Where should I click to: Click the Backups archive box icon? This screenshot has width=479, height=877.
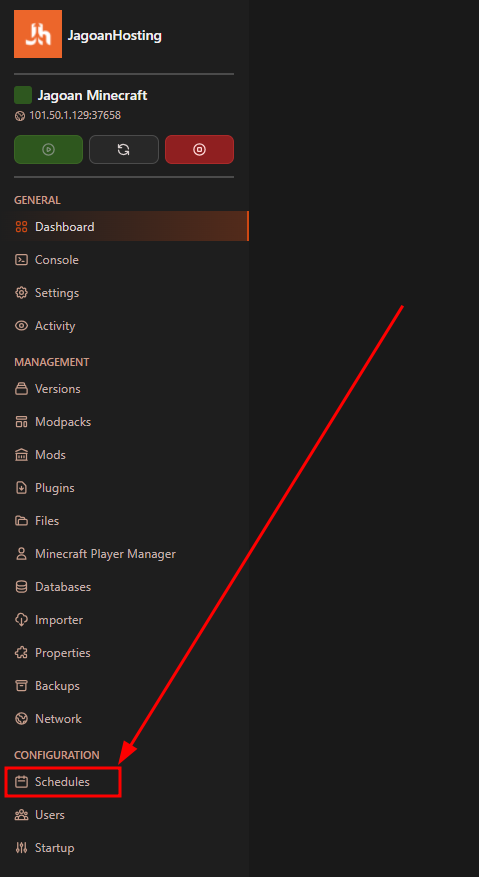coord(21,686)
